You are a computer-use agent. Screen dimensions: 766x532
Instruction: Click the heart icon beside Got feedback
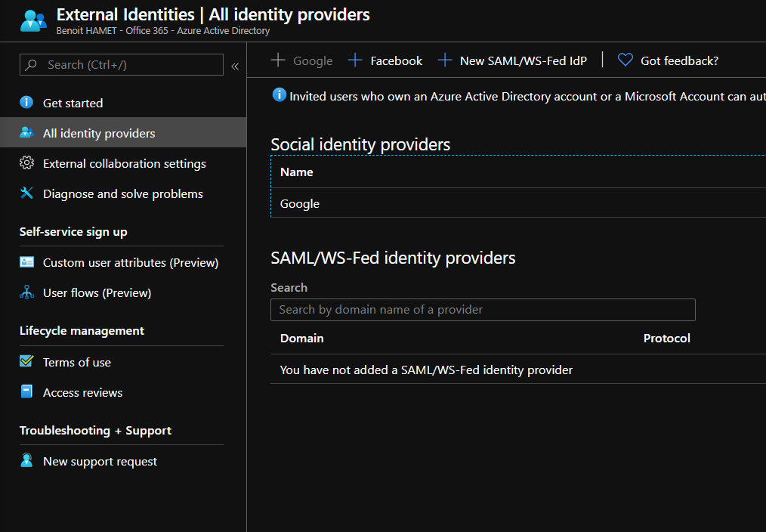pyautogui.click(x=625, y=60)
